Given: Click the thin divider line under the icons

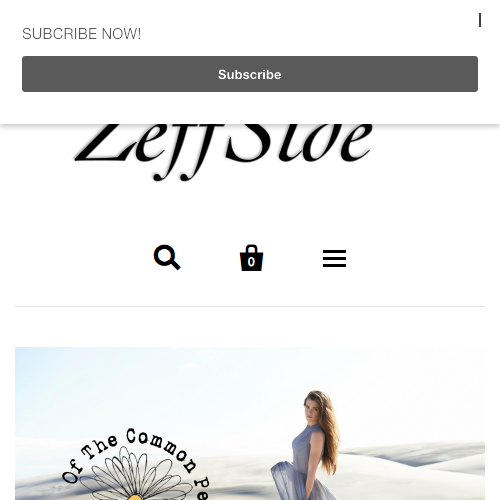Looking at the screenshot, I should click(250, 306).
